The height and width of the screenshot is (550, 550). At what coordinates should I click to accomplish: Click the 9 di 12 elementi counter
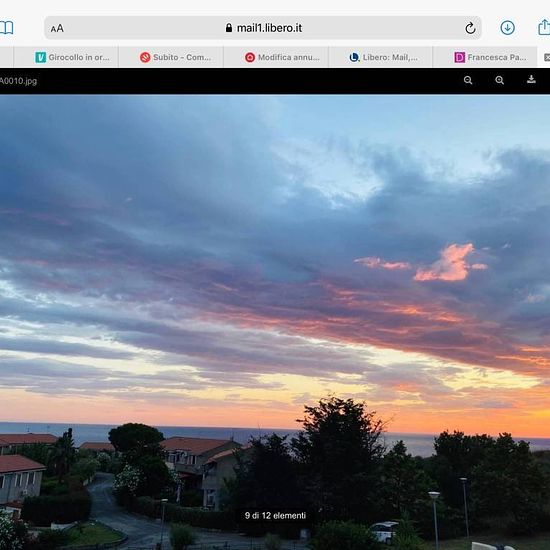pyautogui.click(x=275, y=516)
